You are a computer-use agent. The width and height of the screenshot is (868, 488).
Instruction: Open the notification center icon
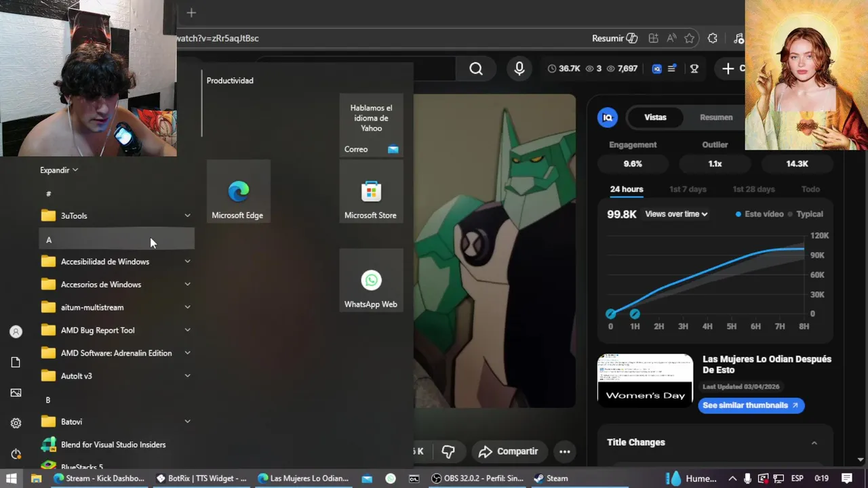[x=847, y=479]
